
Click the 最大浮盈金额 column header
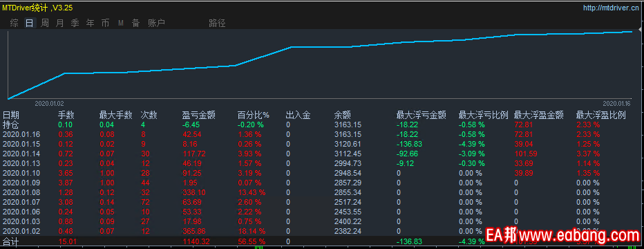click(x=539, y=115)
